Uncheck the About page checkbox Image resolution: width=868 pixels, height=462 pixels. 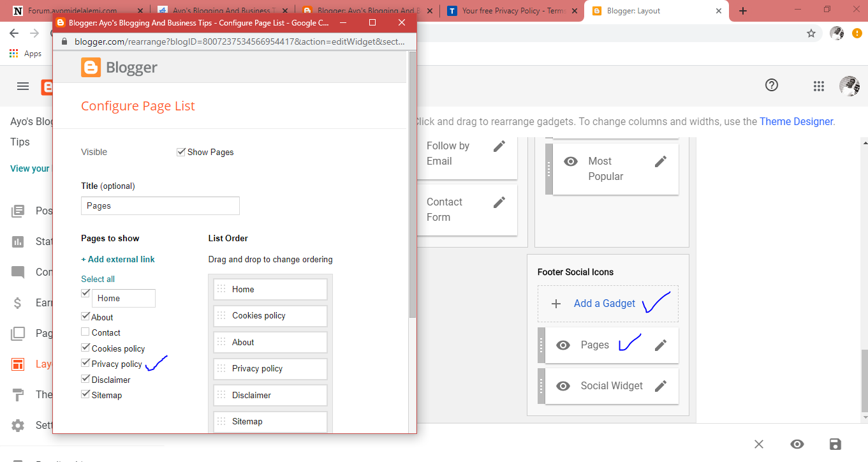(x=85, y=316)
